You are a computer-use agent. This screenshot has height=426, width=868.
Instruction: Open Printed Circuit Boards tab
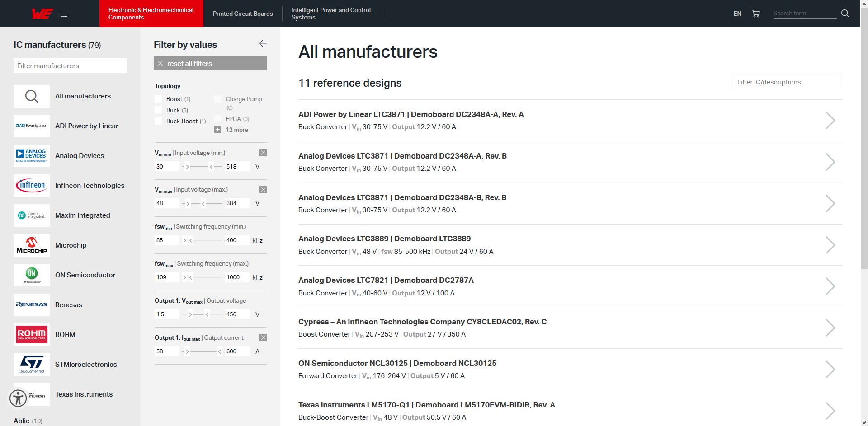(243, 14)
